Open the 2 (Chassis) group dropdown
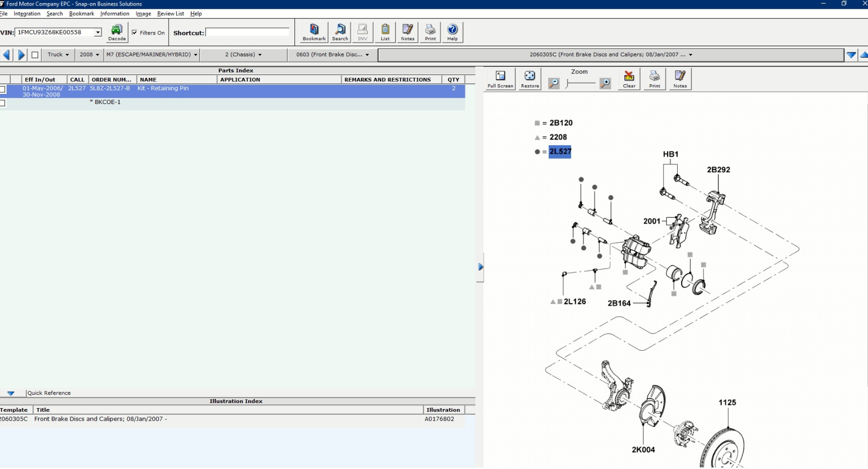 (244, 55)
